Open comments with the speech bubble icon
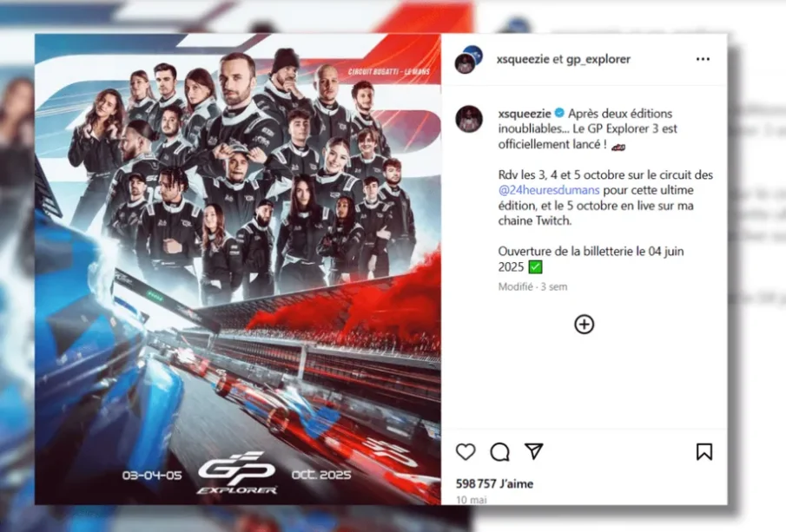Image resolution: width=786 pixels, height=532 pixels. tap(499, 452)
